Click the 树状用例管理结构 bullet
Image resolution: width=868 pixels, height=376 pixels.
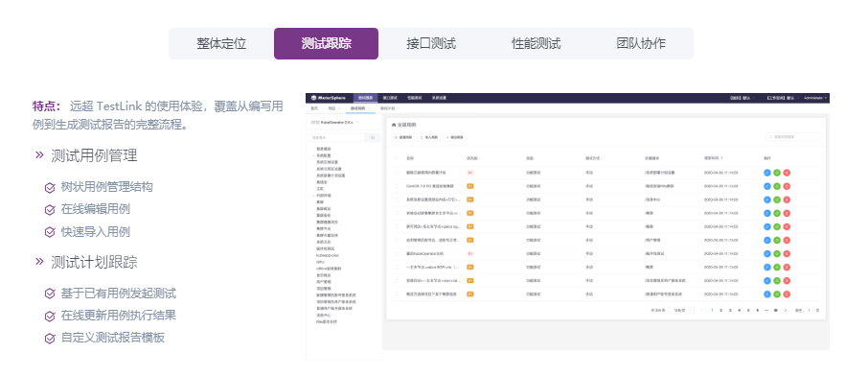click(107, 187)
